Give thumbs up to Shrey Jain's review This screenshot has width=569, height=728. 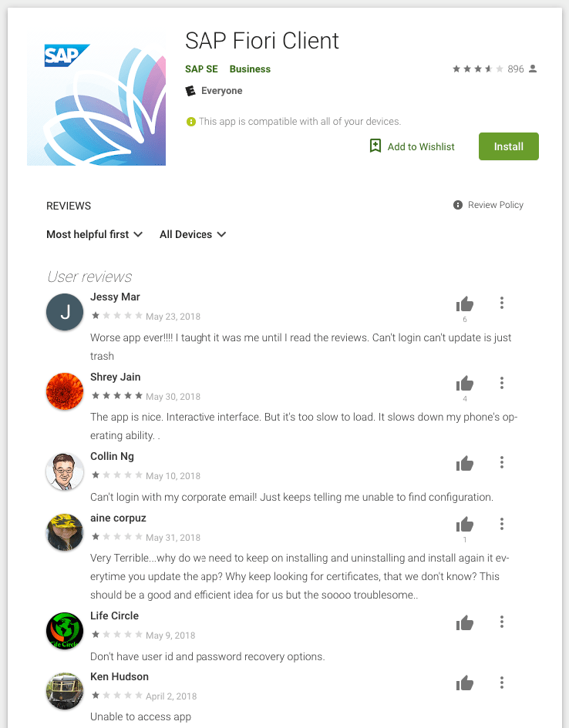[x=464, y=384]
